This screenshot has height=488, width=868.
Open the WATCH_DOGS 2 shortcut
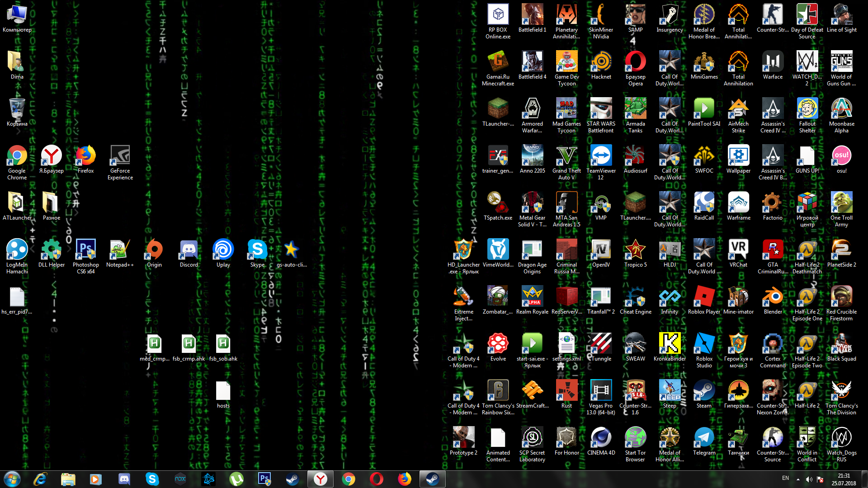click(807, 68)
